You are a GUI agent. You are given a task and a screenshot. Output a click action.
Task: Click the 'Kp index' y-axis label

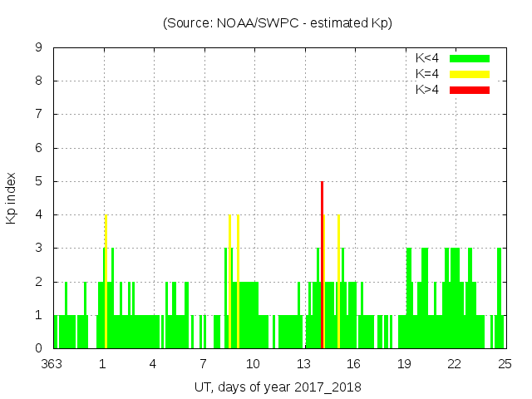pyautogui.click(x=12, y=198)
